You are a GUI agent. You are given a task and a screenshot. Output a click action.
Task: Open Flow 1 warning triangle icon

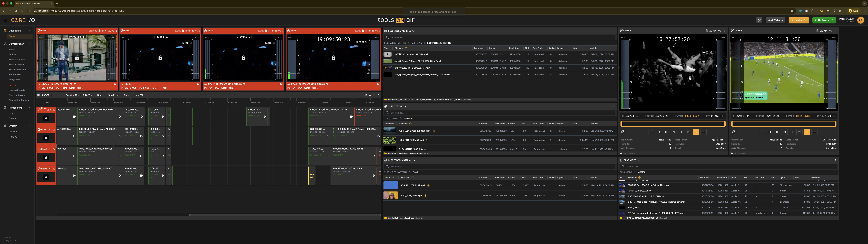click(x=110, y=31)
